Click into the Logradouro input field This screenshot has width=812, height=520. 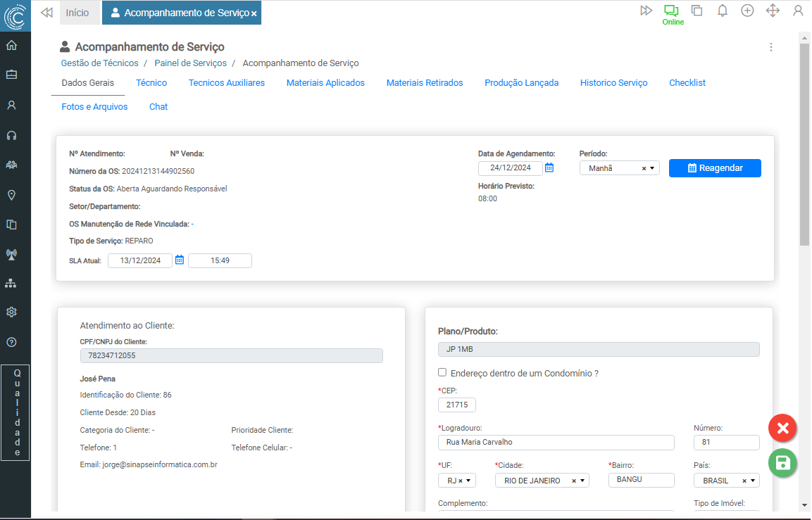pyautogui.click(x=555, y=443)
